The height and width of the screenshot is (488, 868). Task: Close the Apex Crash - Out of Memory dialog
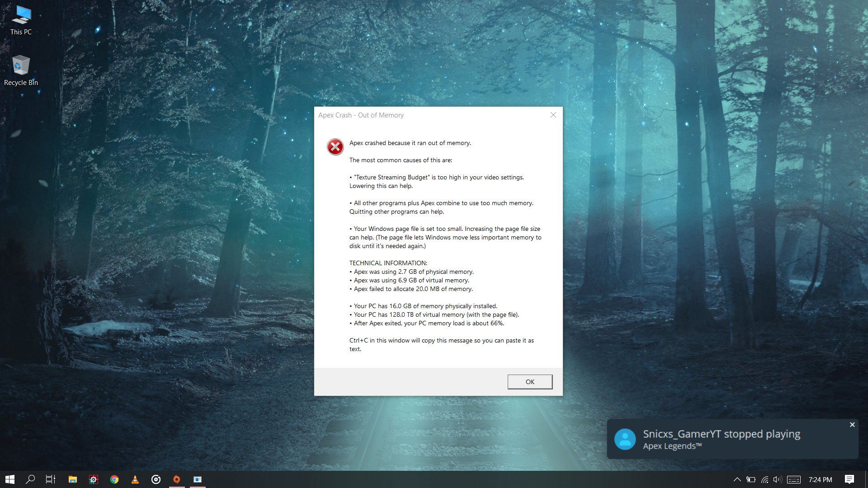coord(553,115)
